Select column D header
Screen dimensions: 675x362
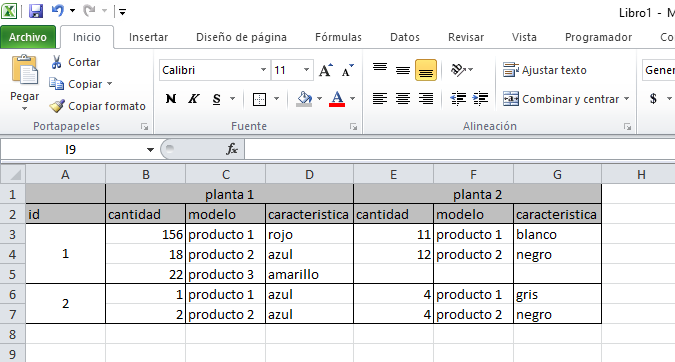(x=309, y=174)
